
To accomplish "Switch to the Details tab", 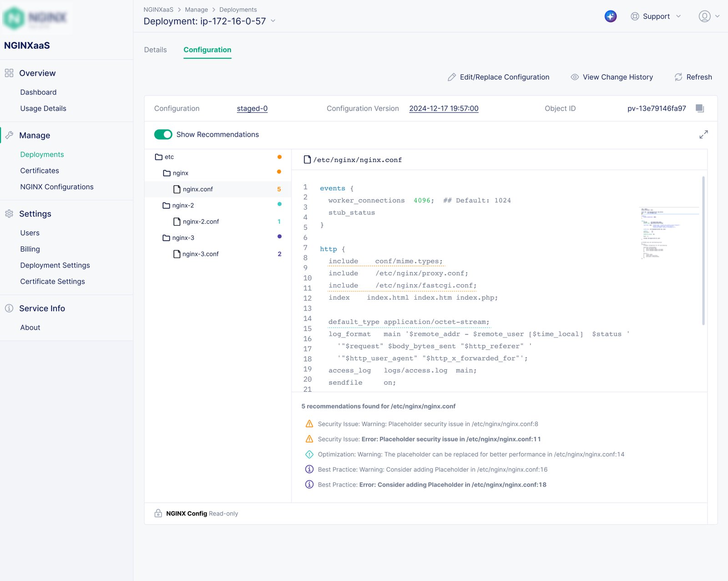I will pyautogui.click(x=155, y=50).
